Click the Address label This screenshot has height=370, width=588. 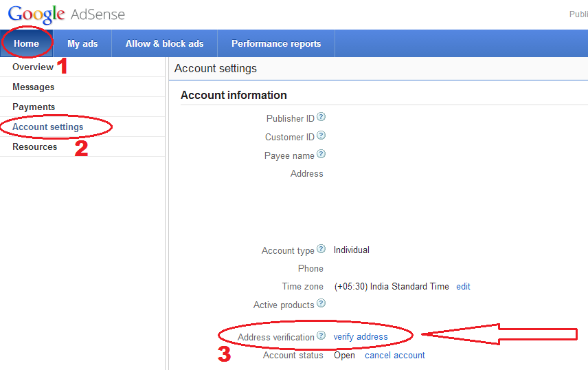pyautogui.click(x=306, y=173)
